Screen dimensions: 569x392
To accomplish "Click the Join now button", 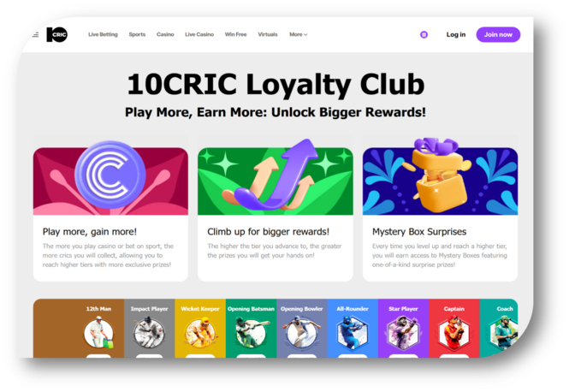I will (x=498, y=34).
